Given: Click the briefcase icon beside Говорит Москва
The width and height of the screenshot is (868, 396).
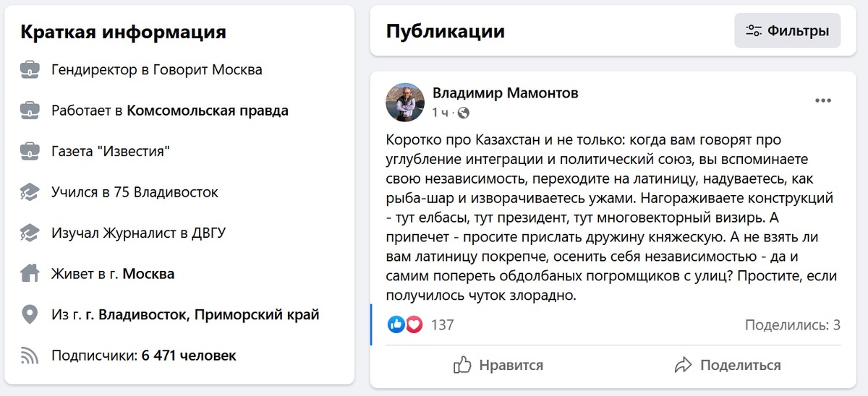Looking at the screenshot, I should click(30, 70).
